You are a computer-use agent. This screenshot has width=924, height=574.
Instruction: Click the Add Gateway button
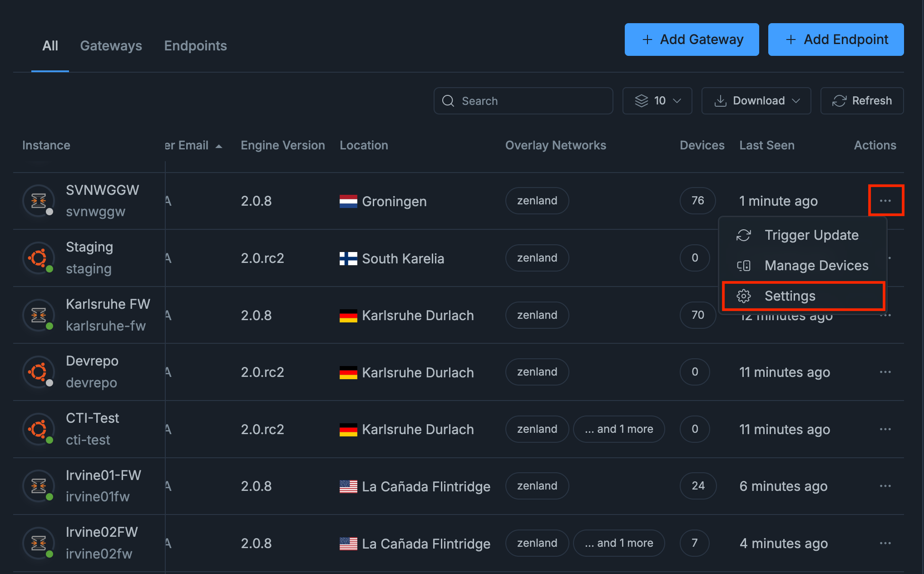pyautogui.click(x=692, y=40)
